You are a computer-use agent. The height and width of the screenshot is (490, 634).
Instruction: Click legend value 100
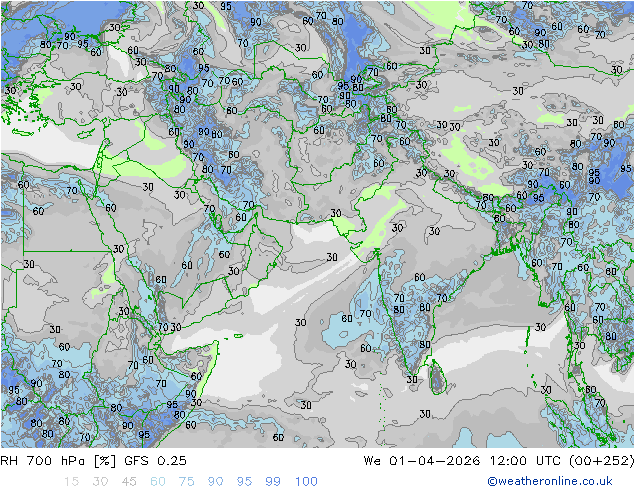pos(306,482)
